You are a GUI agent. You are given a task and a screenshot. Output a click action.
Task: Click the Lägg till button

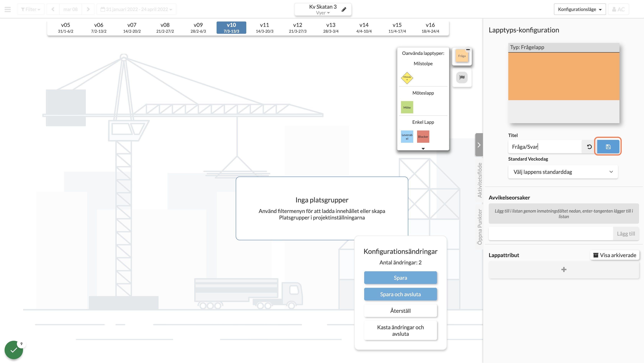pyautogui.click(x=626, y=234)
